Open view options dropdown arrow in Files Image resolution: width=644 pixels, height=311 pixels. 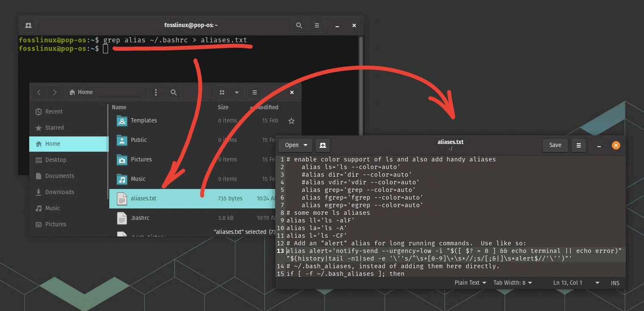point(237,92)
